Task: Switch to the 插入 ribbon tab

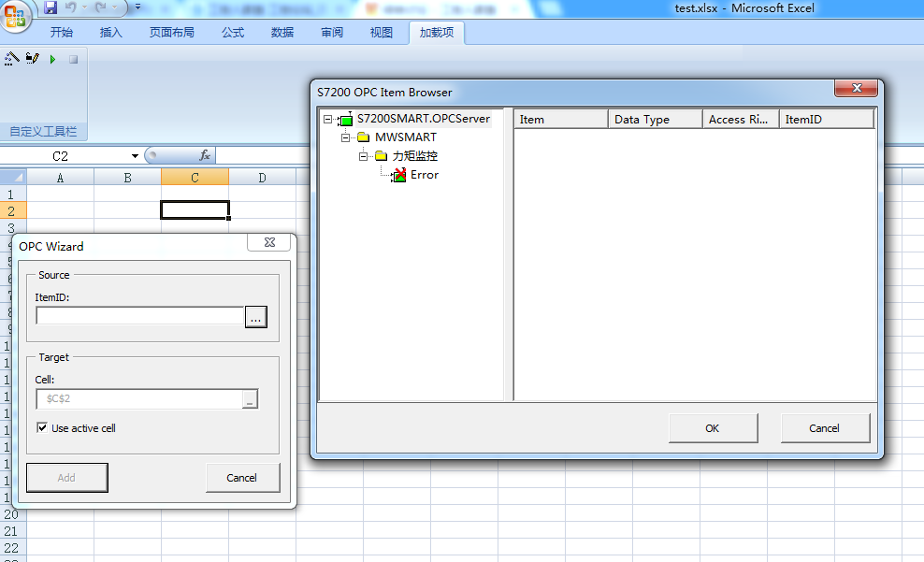Action: coord(111,33)
